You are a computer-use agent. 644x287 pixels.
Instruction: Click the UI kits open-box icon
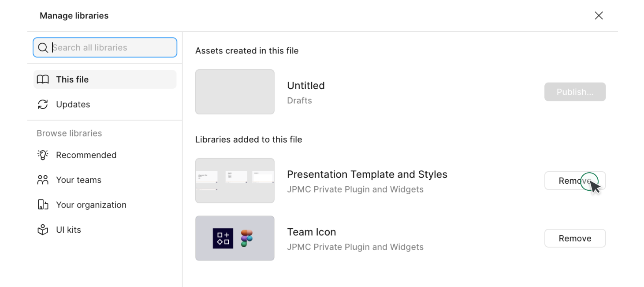pos(42,230)
